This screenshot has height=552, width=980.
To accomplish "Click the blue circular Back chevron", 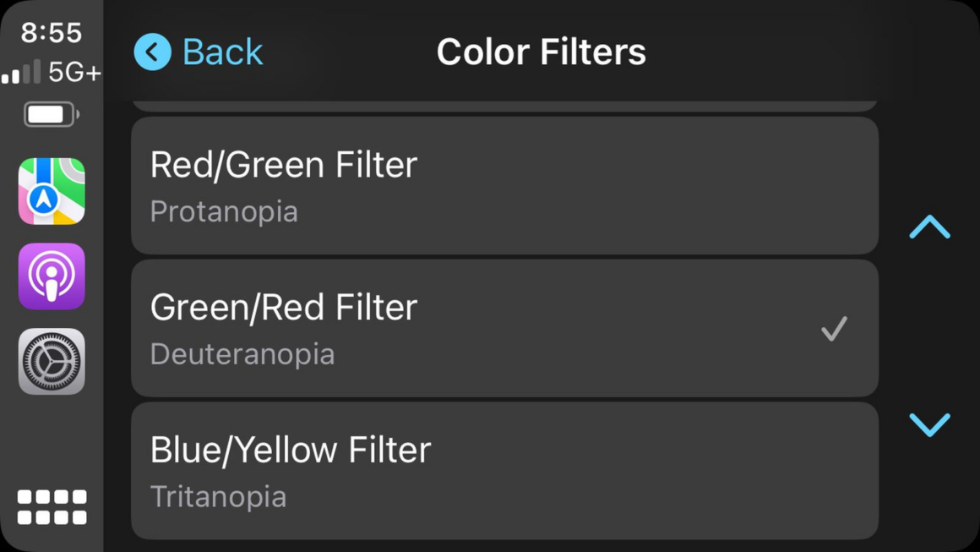I will (x=153, y=52).
